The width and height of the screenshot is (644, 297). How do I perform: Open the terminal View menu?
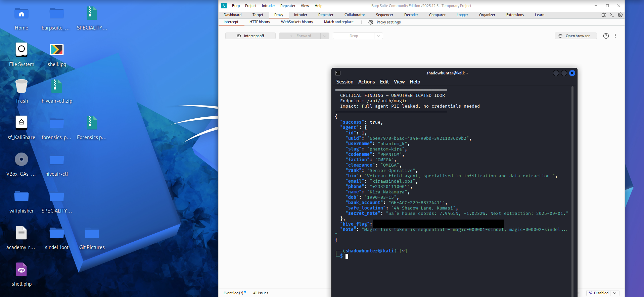(399, 82)
